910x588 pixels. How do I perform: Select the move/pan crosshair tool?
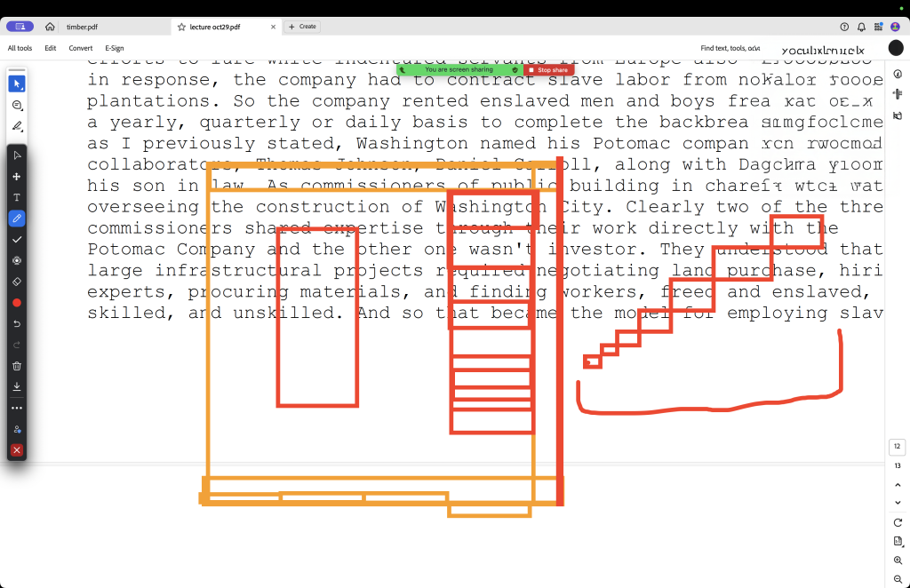point(17,177)
